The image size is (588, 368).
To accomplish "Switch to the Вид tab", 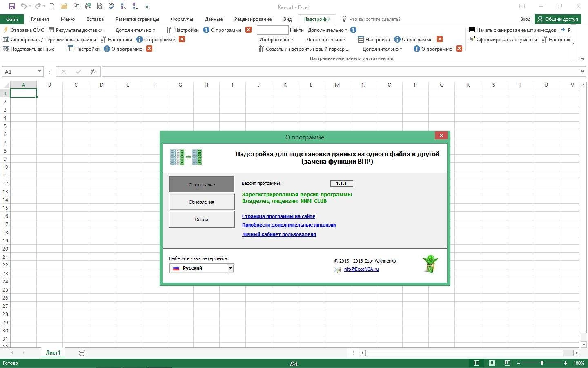I will [x=287, y=19].
